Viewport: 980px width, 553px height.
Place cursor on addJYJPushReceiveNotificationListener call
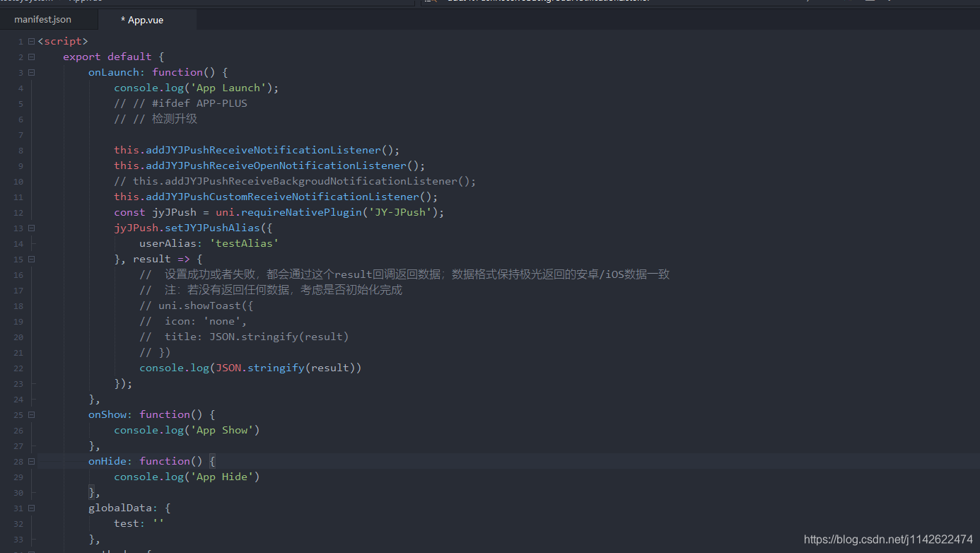pos(257,150)
